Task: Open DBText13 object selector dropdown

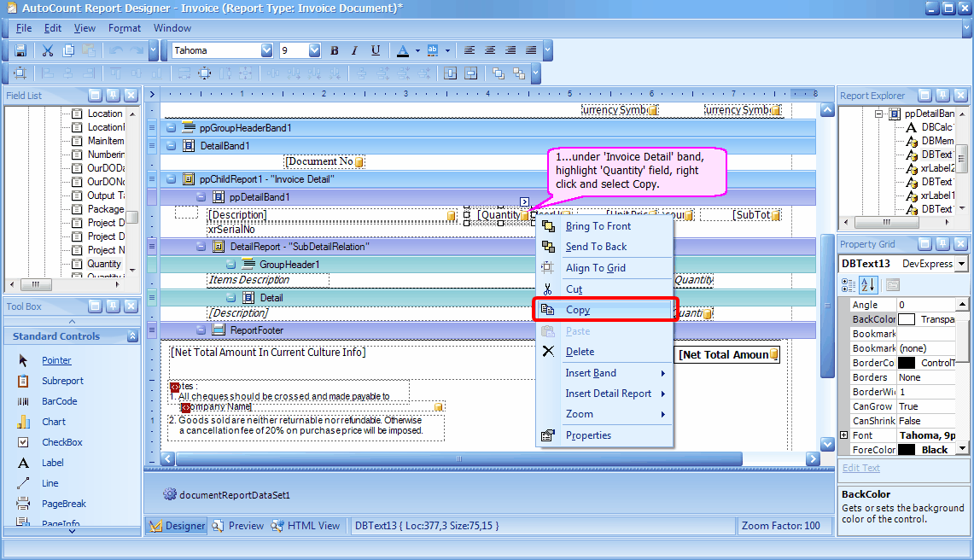Action: 961,264
